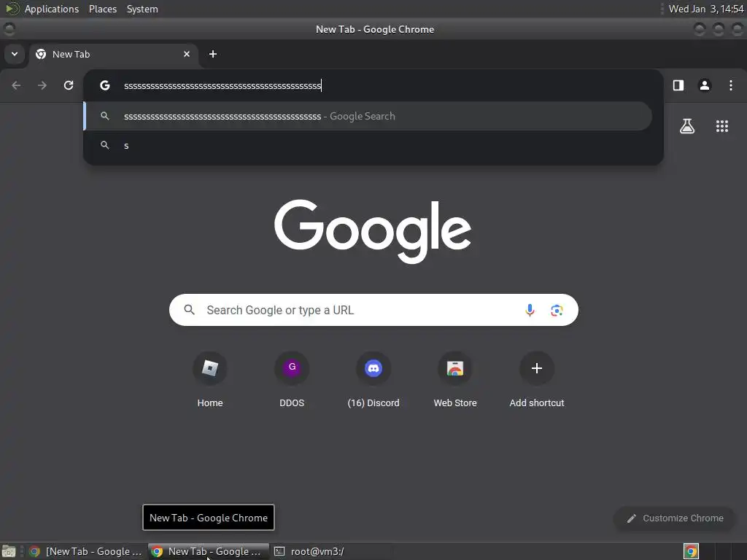Select the New Tab browser tab
The width and height of the screenshot is (747, 560).
pos(113,54)
